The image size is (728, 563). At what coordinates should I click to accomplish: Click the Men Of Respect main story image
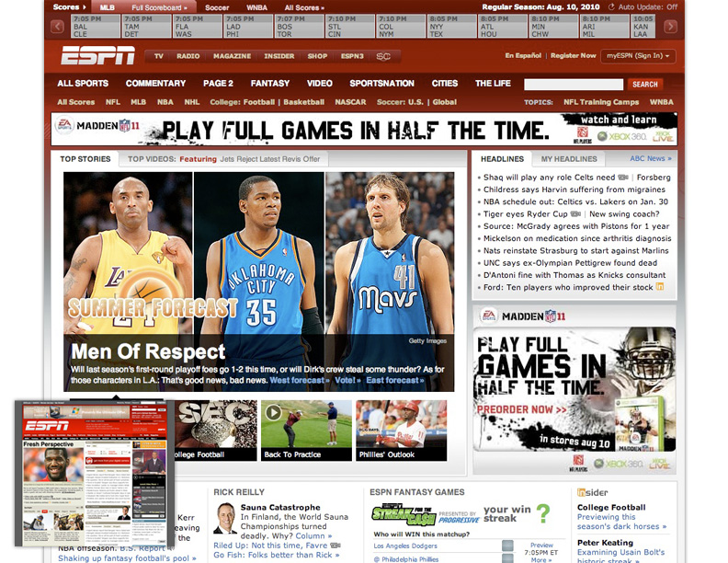(x=258, y=281)
